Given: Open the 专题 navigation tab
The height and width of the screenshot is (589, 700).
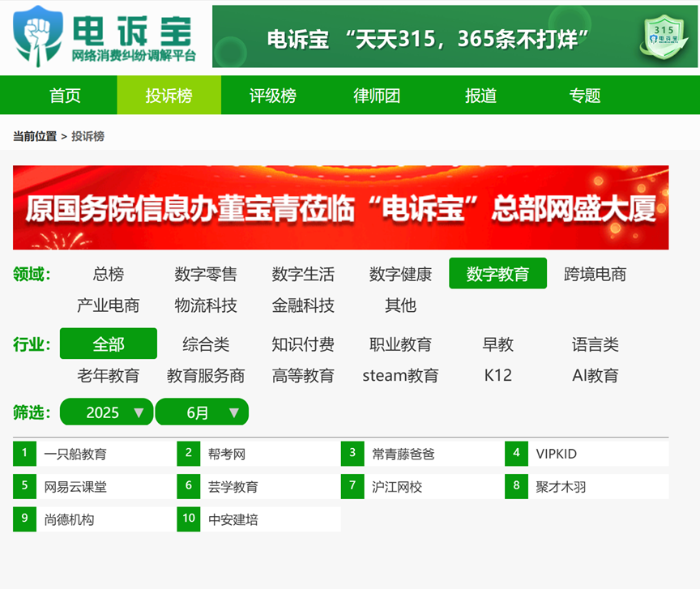Looking at the screenshot, I should click(x=585, y=95).
